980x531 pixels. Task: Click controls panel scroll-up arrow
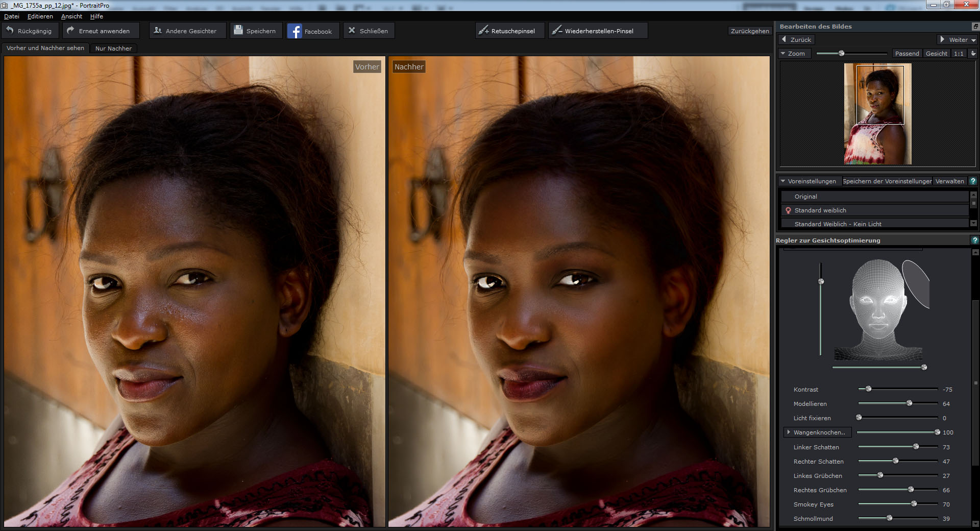click(976, 252)
